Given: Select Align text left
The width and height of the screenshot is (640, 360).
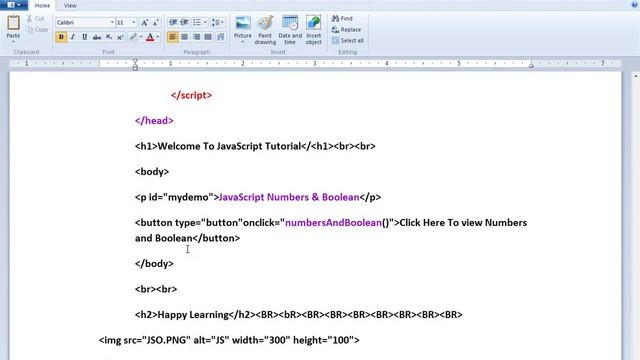Looking at the screenshot, I should tap(173, 37).
